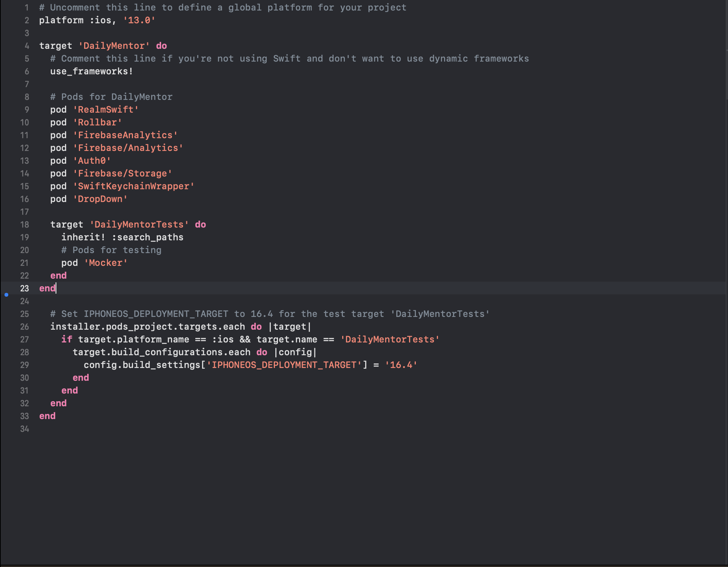This screenshot has width=728, height=567.
Task: Click line number 23 in the gutter
Action: pos(24,288)
